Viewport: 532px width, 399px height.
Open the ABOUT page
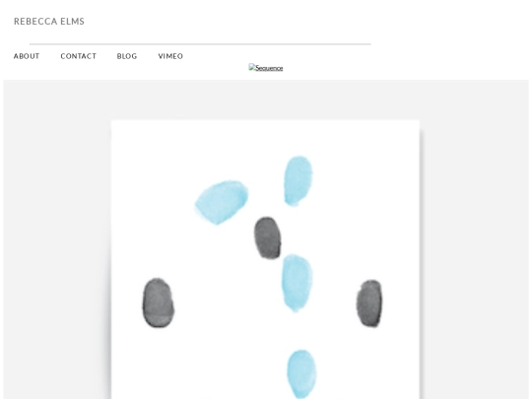[27, 56]
